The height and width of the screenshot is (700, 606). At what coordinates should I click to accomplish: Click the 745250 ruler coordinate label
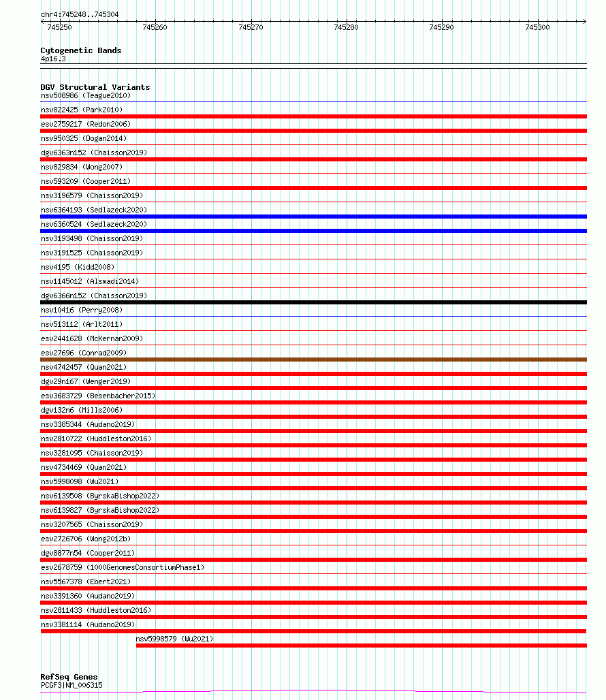(59, 27)
